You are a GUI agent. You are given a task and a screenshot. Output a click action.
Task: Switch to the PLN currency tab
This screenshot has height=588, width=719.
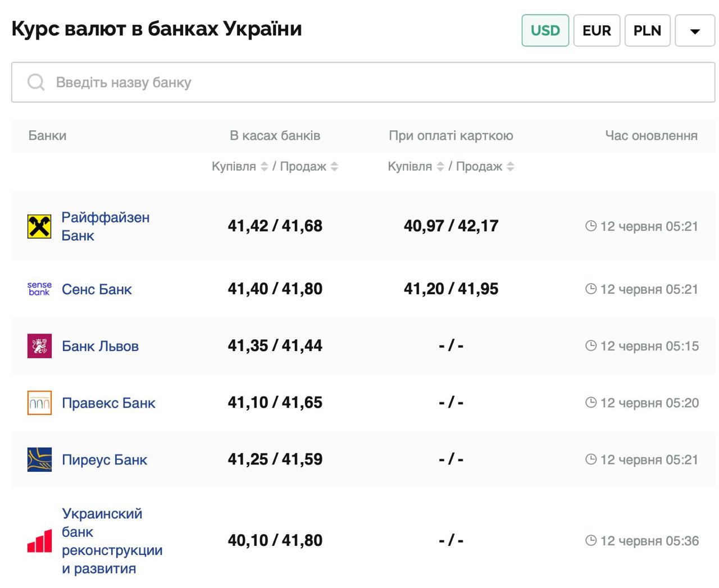(x=647, y=30)
